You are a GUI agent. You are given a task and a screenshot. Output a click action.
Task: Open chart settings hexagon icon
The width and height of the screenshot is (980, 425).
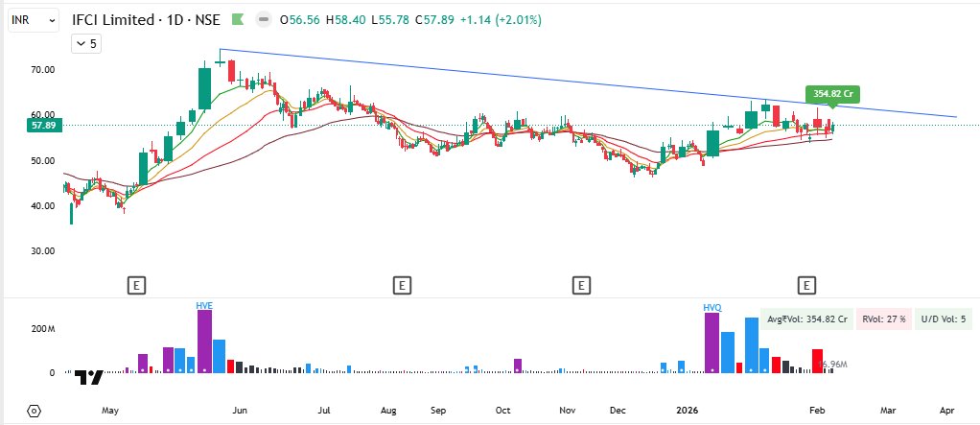pos(35,412)
